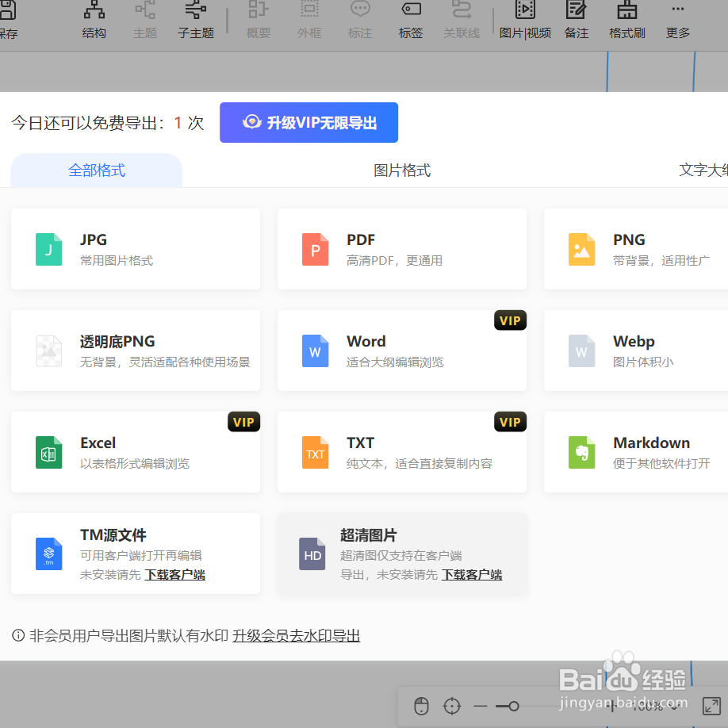This screenshot has height=728, width=728.
Task: Adjust the zoom slider handle
Action: tap(514, 706)
